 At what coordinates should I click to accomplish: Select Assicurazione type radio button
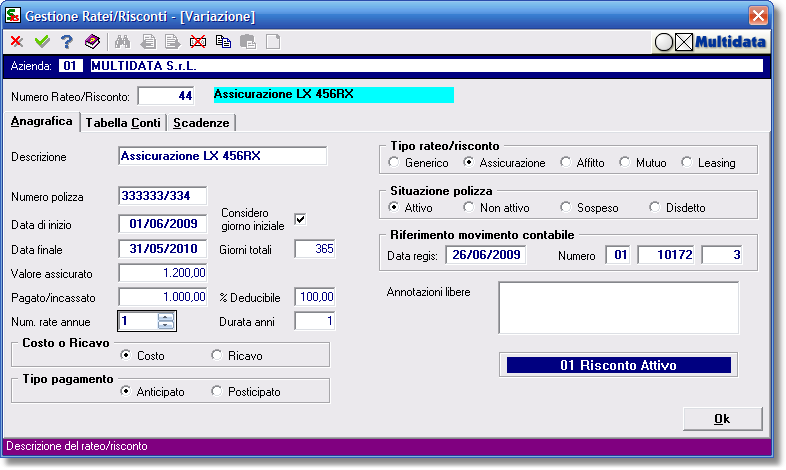tap(468, 162)
